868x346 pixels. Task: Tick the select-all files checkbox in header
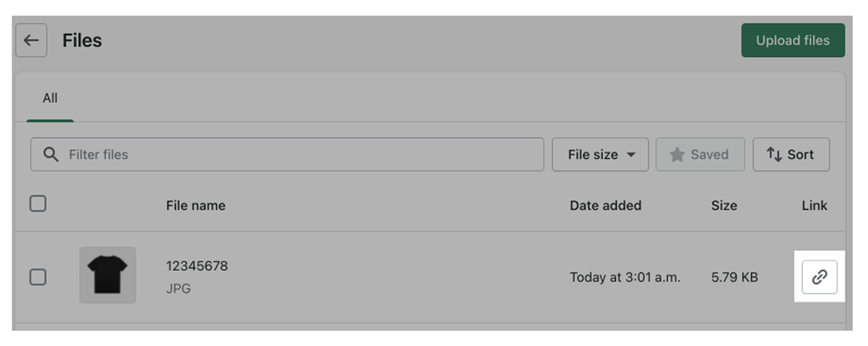coord(38,204)
